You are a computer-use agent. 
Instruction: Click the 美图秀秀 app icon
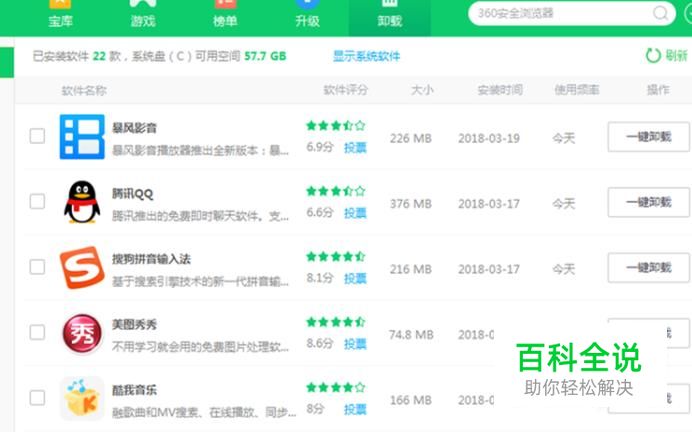click(82, 333)
